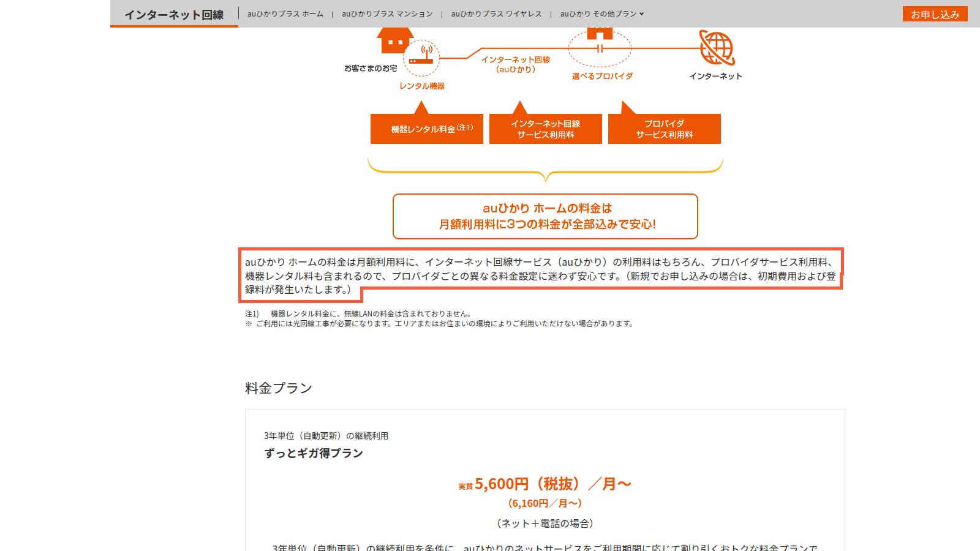Viewport: 980px width, 551px height.
Task: Click the highlighted auひかり ホームの料金 paragraph
Action: pyautogui.click(x=541, y=275)
